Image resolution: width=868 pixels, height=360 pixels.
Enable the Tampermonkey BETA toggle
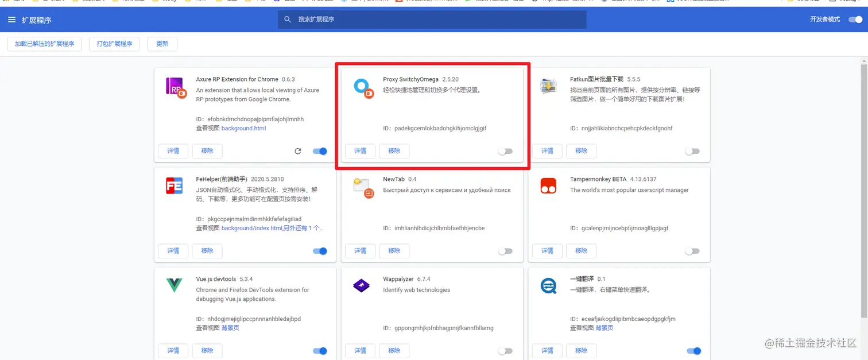(692, 251)
